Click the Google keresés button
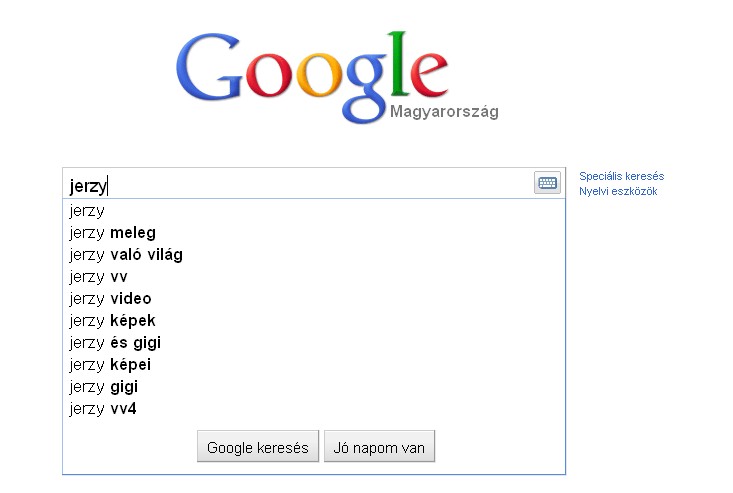This screenshot has width=733, height=493. point(258,447)
